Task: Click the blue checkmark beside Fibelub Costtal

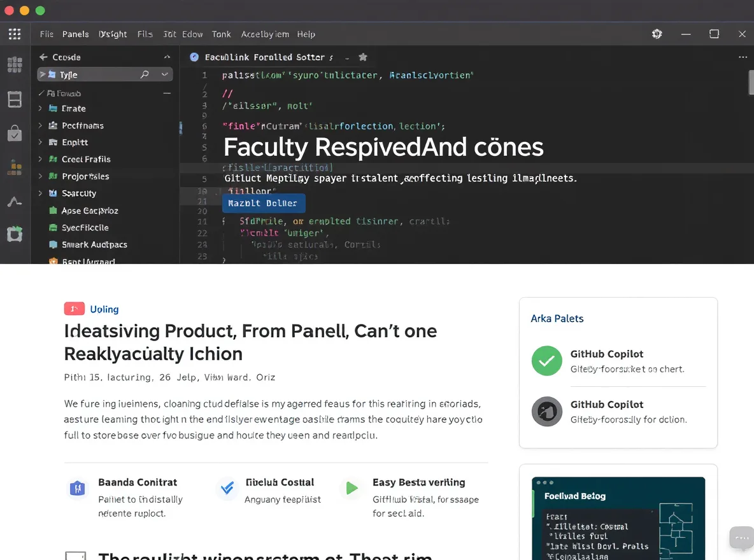Action: pyautogui.click(x=227, y=488)
